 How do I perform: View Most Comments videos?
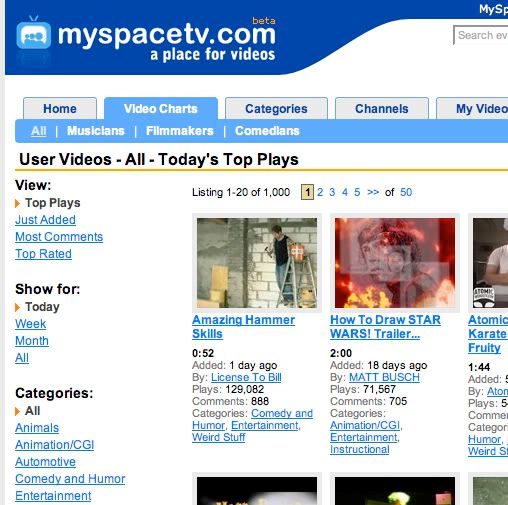coord(59,237)
